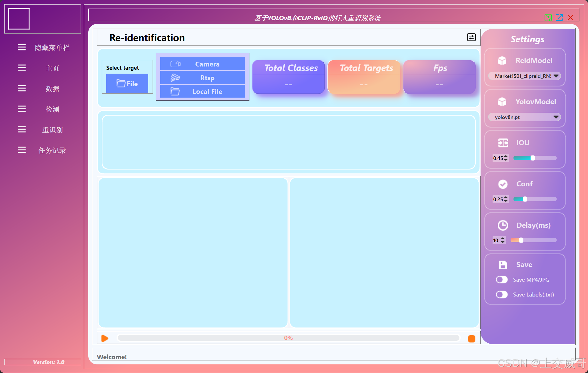Enable the Save MP4/JPG toggle
This screenshot has width=588, height=373.
point(502,280)
